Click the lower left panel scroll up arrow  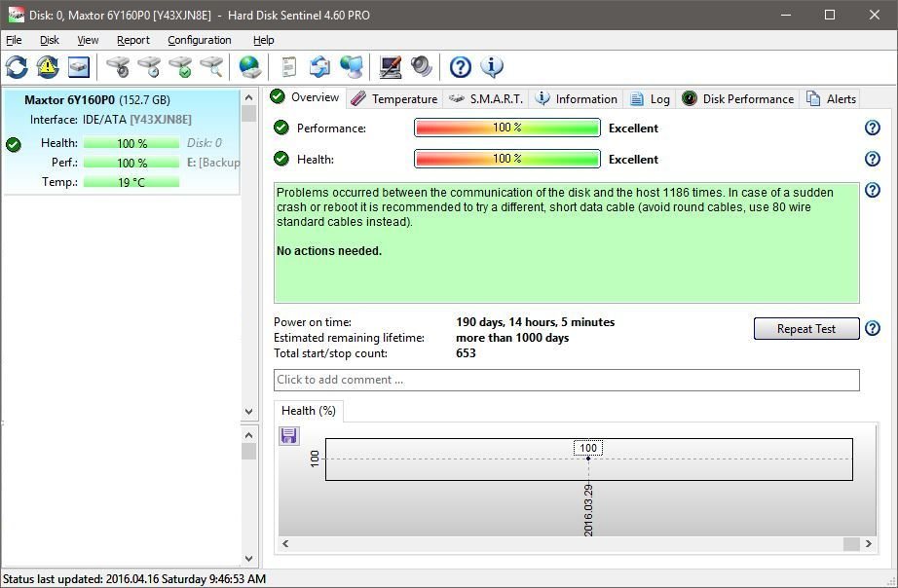pyautogui.click(x=248, y=436)
